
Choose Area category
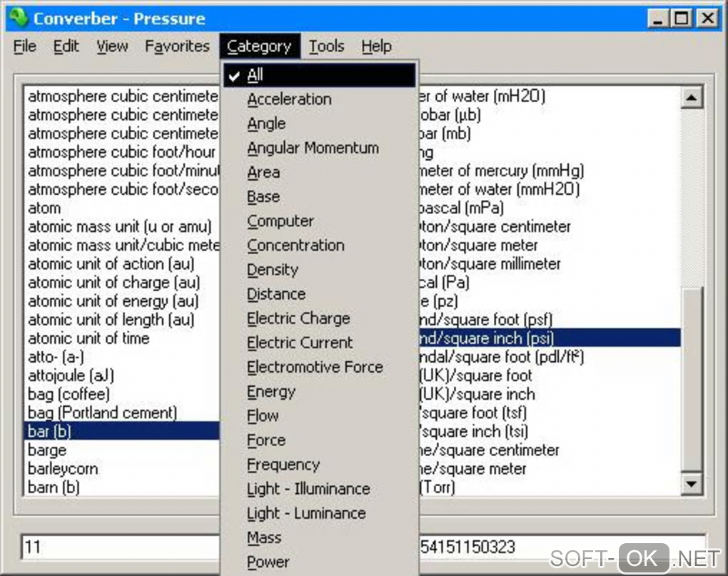[320, 172]
